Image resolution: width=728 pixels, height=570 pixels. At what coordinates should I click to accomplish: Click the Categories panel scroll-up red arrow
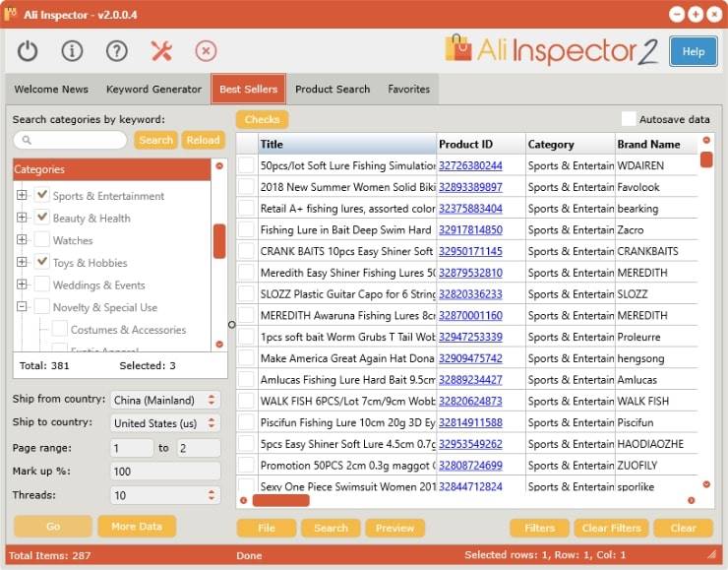pyautogui.click(x=219, y=165)
